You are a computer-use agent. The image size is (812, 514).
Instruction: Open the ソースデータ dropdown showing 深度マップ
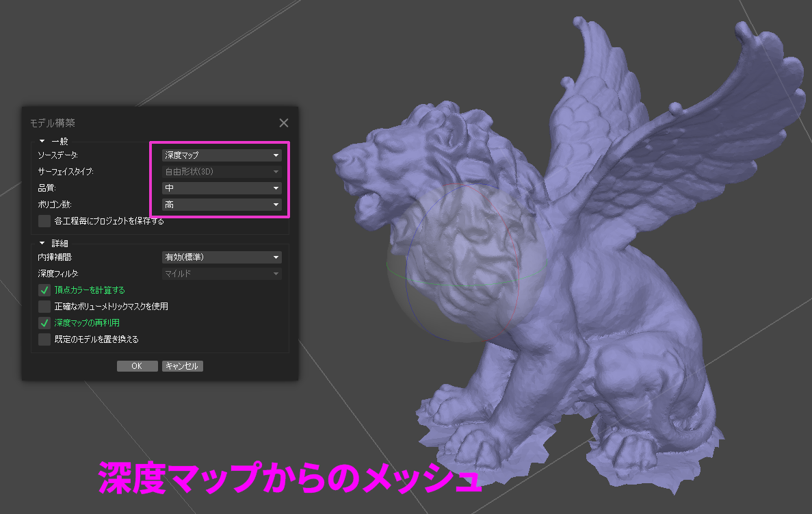[222, 155]
